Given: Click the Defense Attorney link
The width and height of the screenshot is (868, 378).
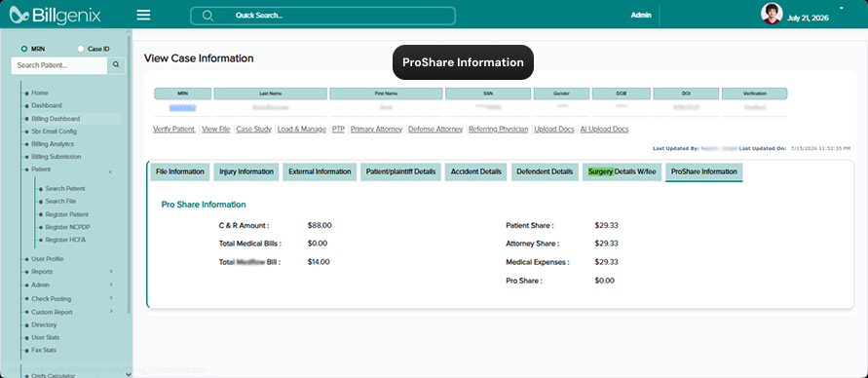Looking at the screenshot, I should tap(435, 129).
